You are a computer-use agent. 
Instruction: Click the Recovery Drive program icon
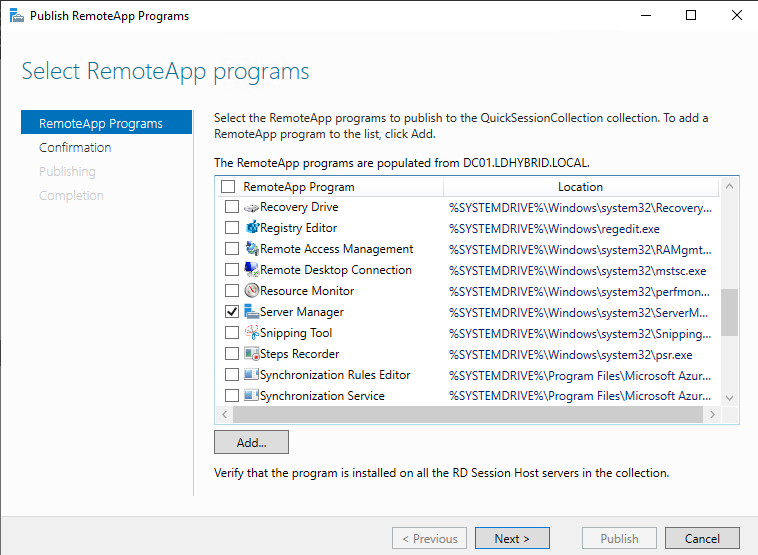click(251, 207)
